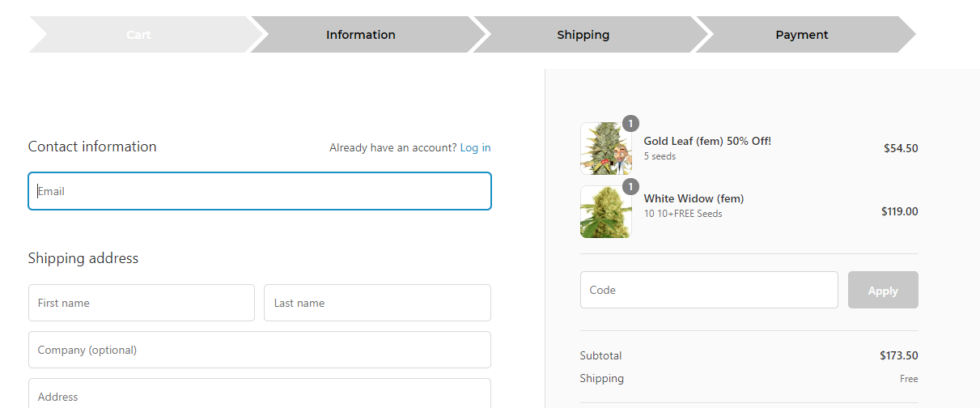Select the Last name field
This screenshot has width=980, height=408.
[377, 303]
